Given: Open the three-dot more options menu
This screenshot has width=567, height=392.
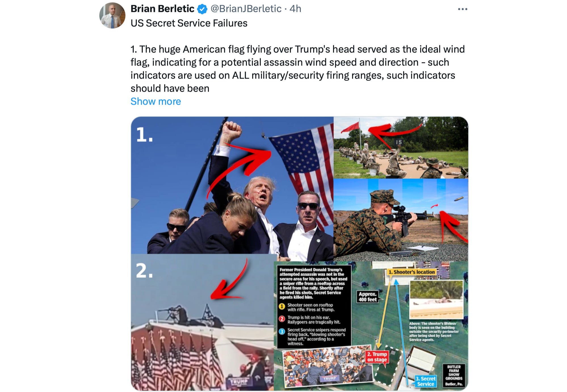Looking at the screenshot, I should (463, 9).
